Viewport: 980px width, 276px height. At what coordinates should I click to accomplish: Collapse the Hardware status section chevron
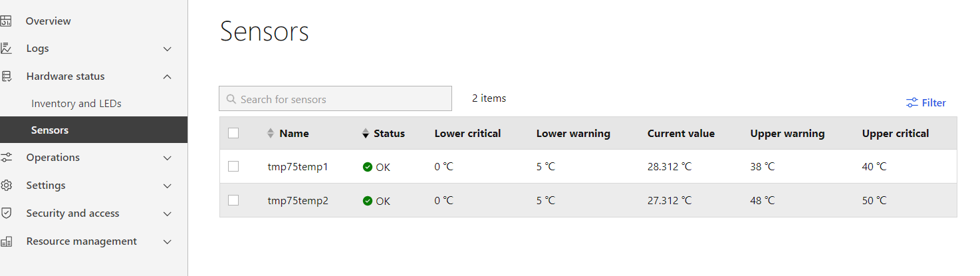(x=168, y=76)
